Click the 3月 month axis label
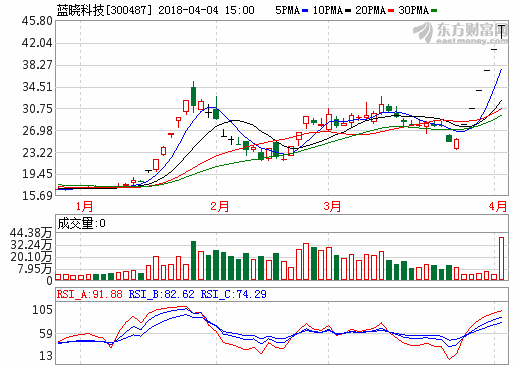This screenshot has height=365, width=520. 332,206
